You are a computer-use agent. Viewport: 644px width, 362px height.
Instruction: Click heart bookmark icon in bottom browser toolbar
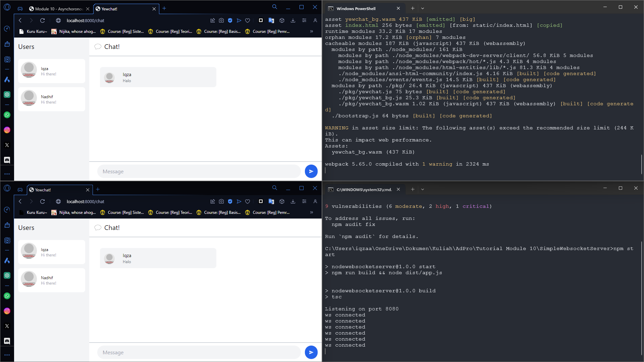[x=248, y=201]
